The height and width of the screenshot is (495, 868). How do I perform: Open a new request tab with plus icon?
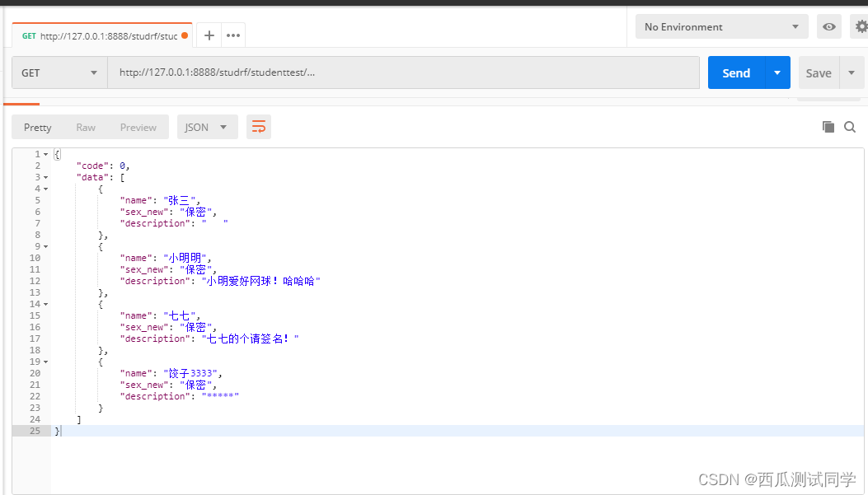pos(209,36)
